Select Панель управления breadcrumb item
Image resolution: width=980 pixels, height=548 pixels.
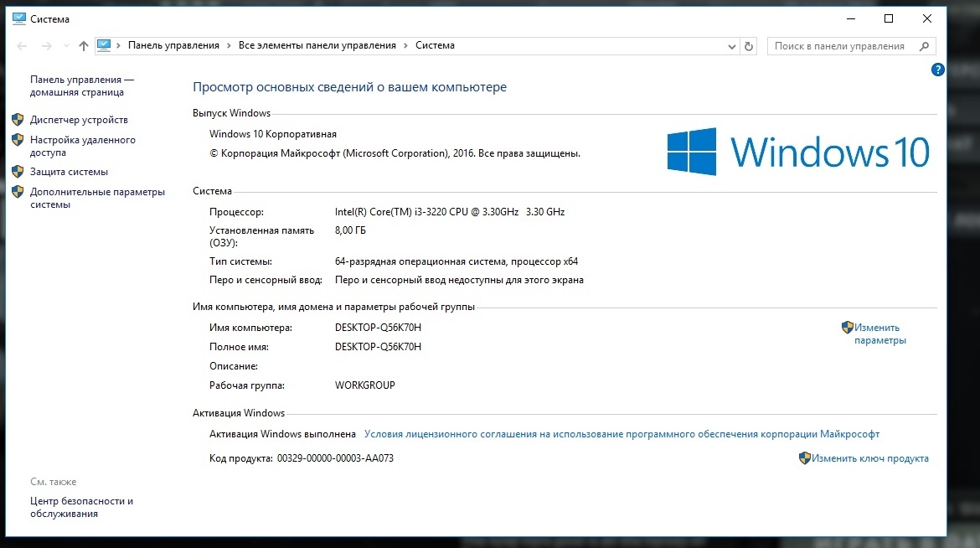[173, 46]
